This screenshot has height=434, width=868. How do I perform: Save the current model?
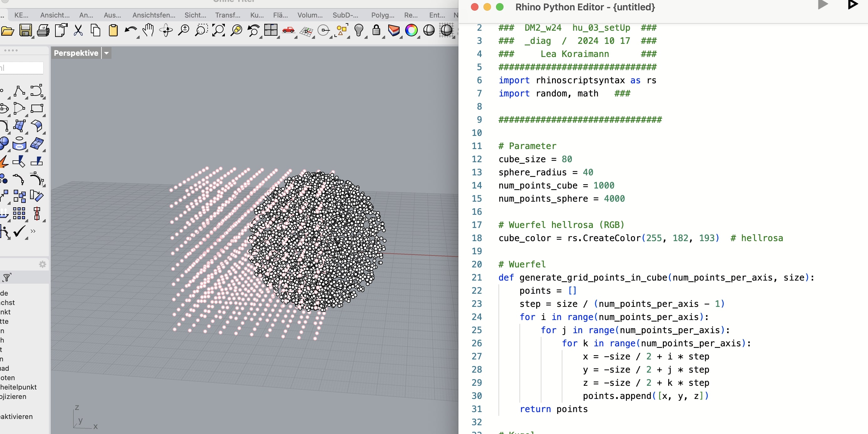[25, 30]
